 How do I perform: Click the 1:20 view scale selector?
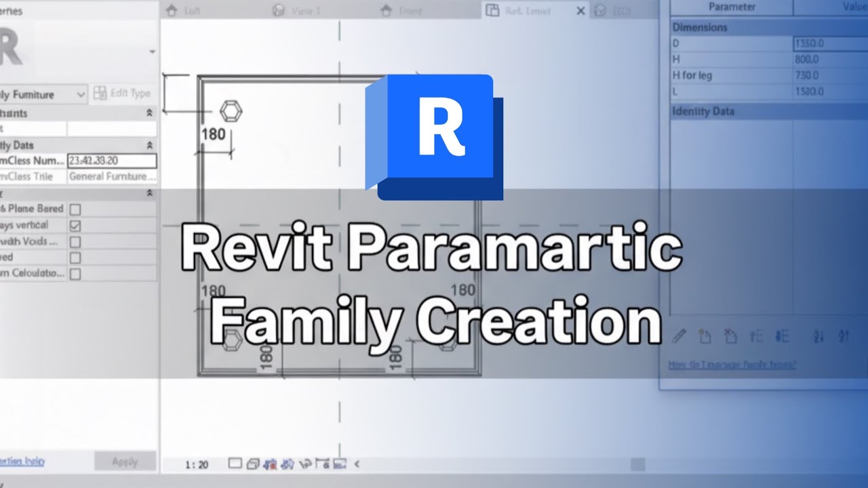[x=197, y=465]
